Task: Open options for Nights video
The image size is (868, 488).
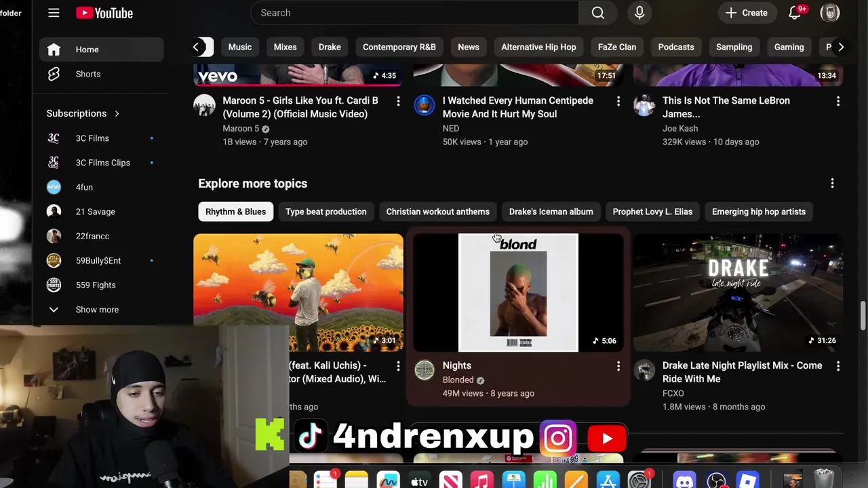Action: point(618,366)
